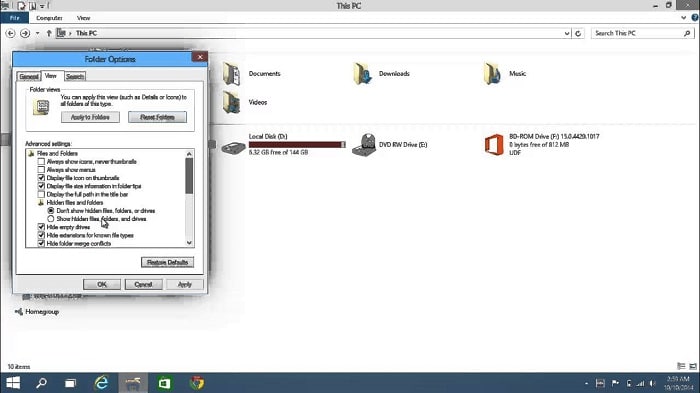Confirm Folder Options with OK
The width and height of the screenshot is (700, 393).
102,284
